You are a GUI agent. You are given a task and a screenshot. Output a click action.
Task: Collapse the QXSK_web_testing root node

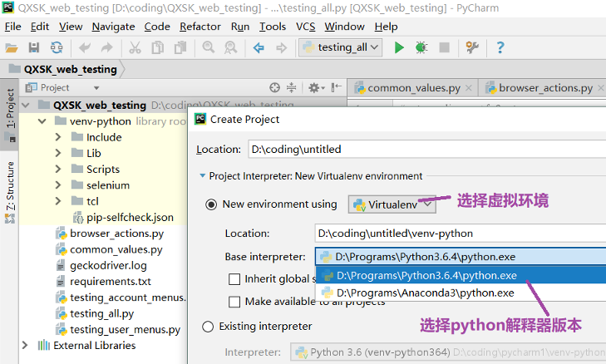pos(26,105)
